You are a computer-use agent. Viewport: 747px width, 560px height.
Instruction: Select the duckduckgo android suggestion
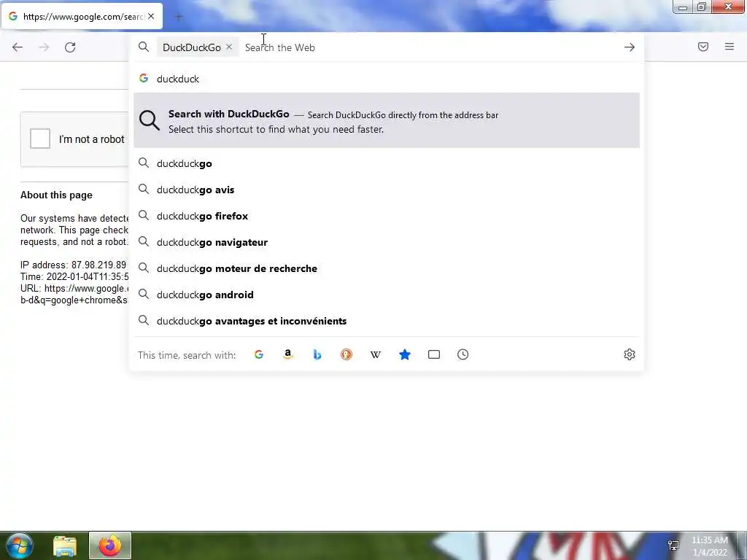pos(387,295)
